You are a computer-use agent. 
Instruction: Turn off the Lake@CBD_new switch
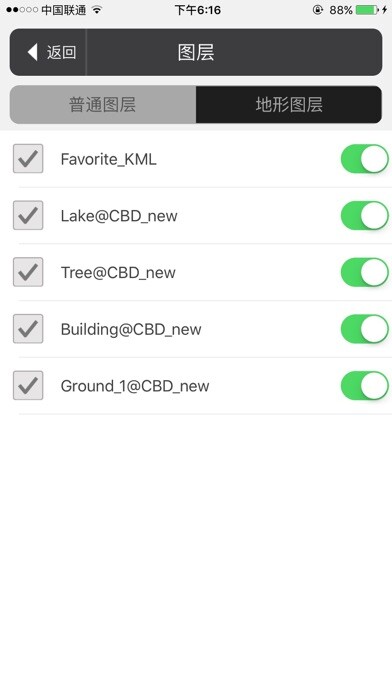(364, 215)
